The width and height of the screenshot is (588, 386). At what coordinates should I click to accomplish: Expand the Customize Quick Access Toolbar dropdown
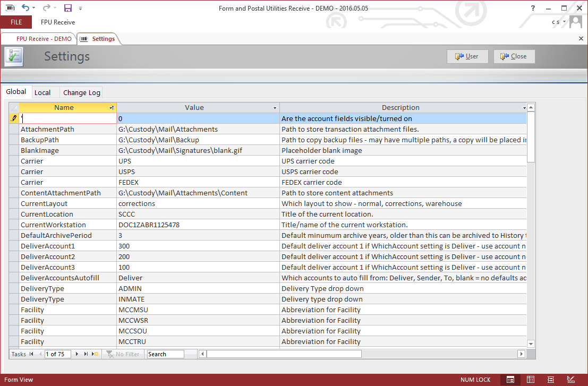pyautogui.click(x=80, y=8)
